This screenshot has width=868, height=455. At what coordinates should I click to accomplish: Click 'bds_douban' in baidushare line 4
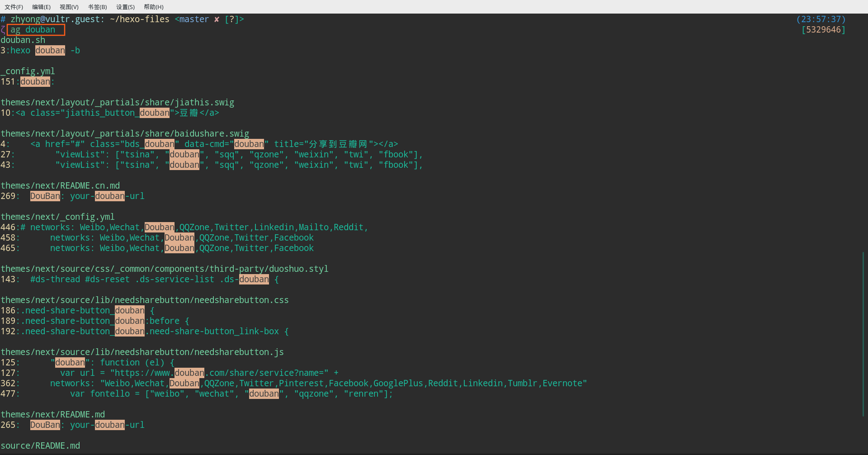pos(150,144)
